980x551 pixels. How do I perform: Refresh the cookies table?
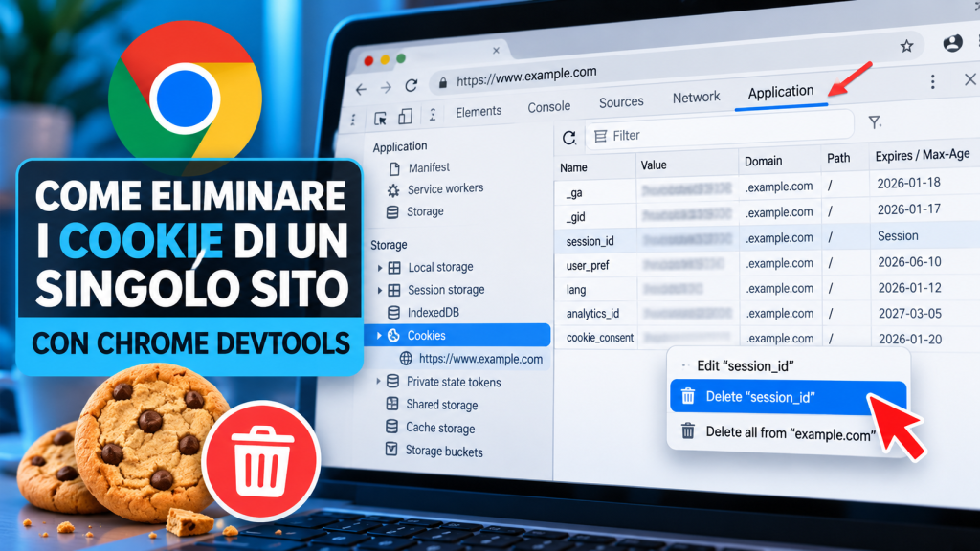coord(568,138)
